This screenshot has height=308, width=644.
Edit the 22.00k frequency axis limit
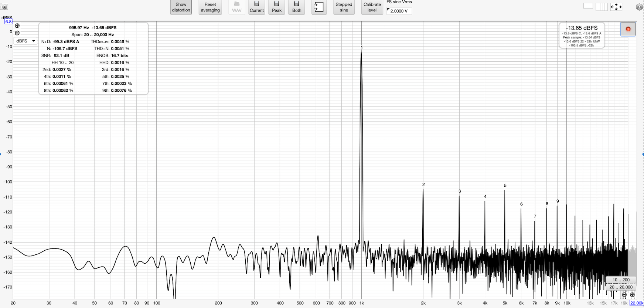[637, 303]
